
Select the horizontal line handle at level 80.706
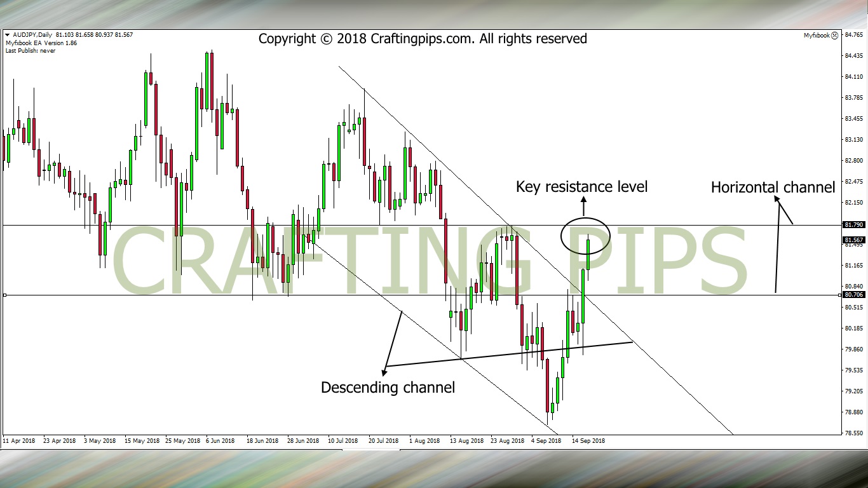point(4,295)
